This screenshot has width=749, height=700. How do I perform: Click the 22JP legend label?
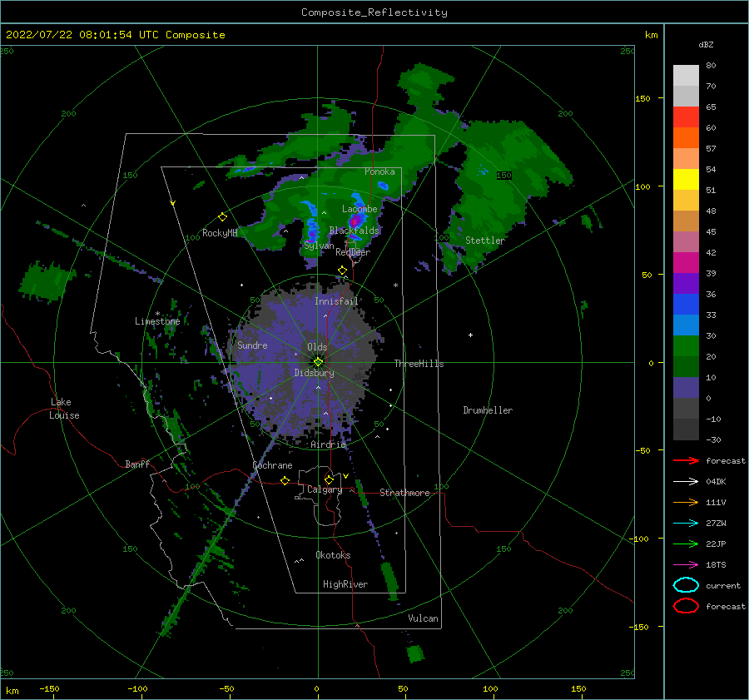(x=716, y=544)
